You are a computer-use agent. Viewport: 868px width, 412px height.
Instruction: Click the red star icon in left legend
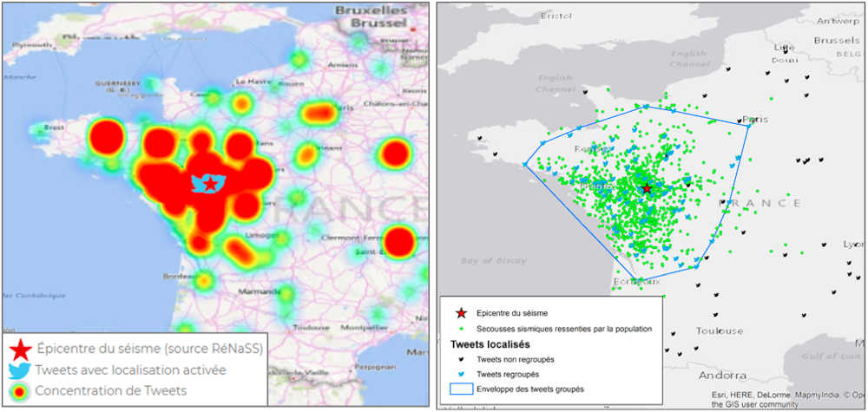[x=20, y=350]
